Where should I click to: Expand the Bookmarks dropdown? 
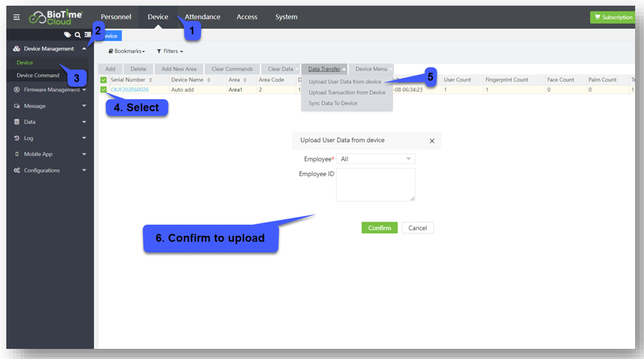coord(127,51)
